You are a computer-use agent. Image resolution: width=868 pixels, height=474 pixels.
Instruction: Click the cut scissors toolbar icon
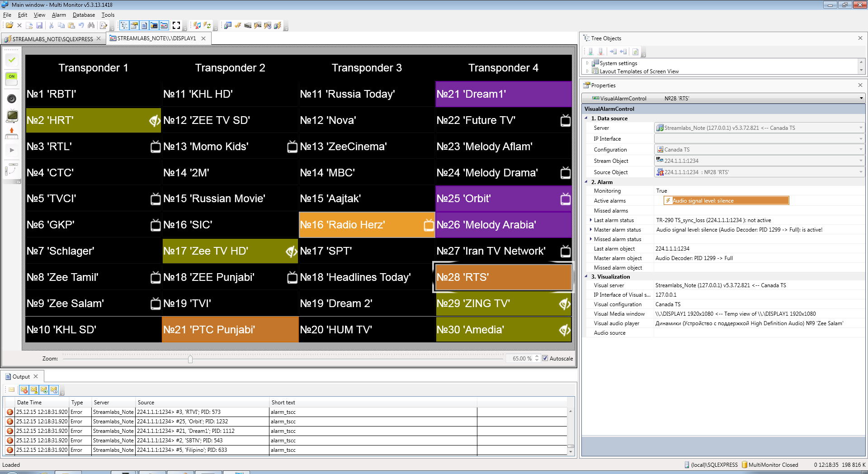click(51, 25)
